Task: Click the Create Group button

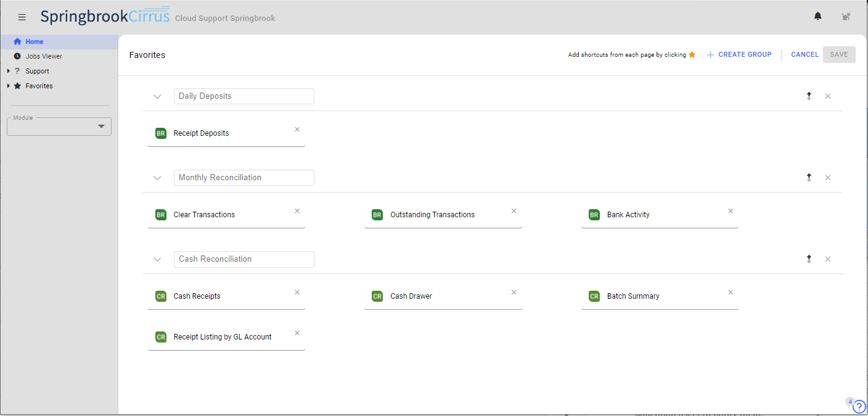Action: click(x=739, y=54)
